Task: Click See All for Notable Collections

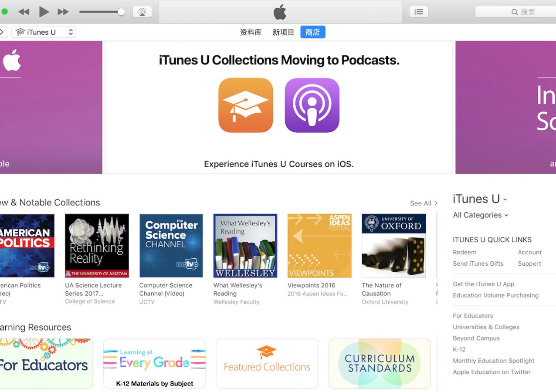Action: pos(423,203)
